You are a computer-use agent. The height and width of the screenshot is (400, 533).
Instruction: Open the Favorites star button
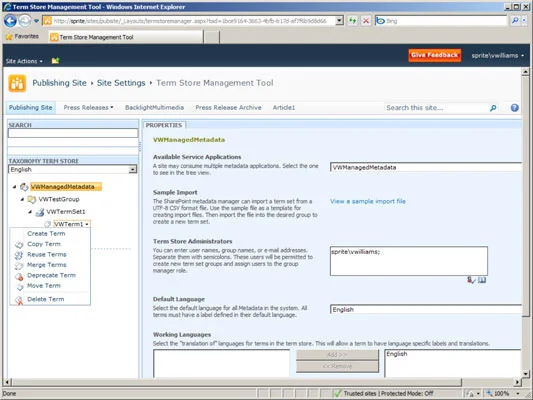click(22, 36)
